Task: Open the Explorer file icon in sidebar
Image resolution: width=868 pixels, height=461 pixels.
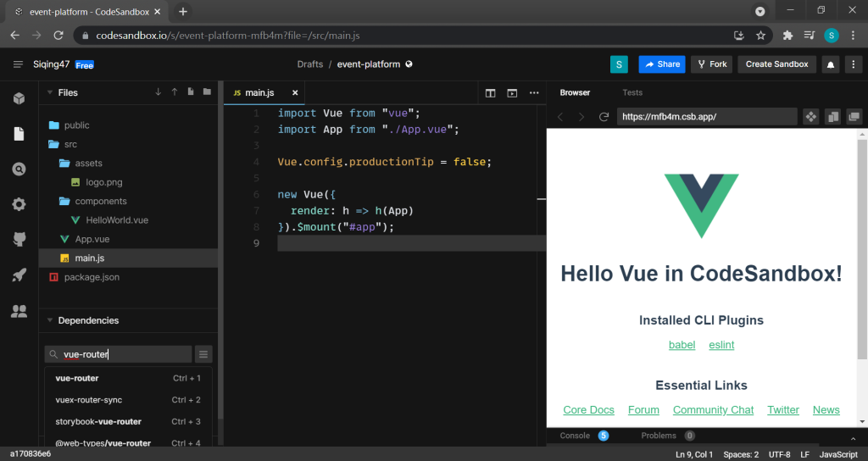Action: 19,133
